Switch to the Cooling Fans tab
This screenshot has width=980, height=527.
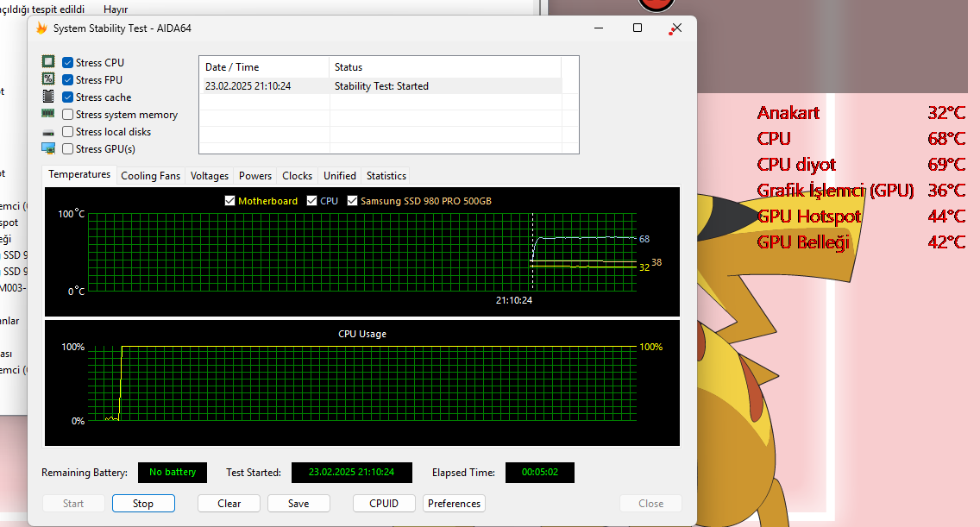point(150,175)
